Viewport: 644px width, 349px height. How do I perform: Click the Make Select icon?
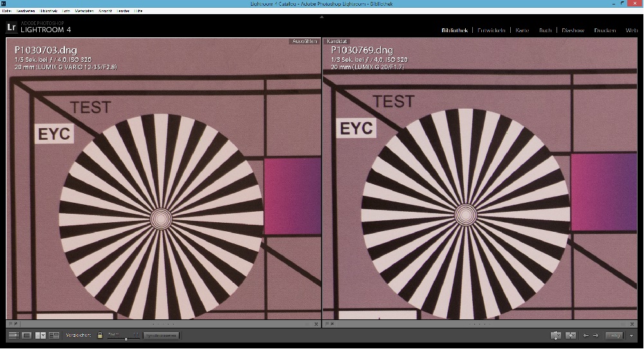570,335
